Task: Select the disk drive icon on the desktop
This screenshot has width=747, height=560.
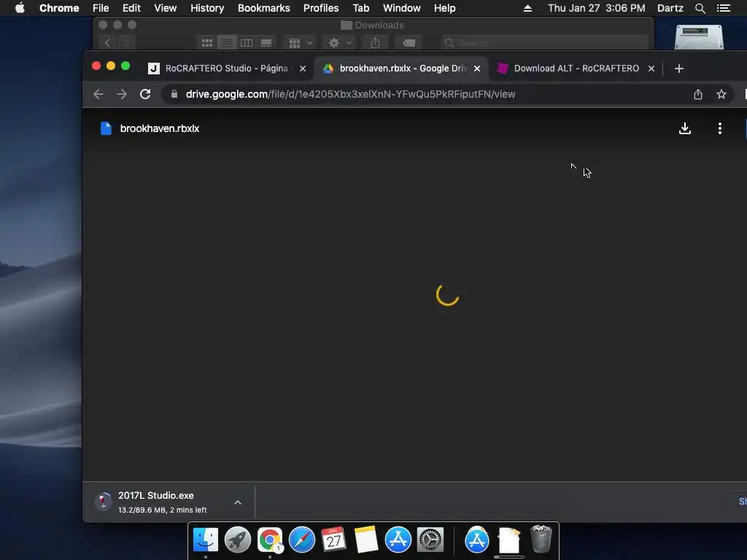Action: [699, 36]
